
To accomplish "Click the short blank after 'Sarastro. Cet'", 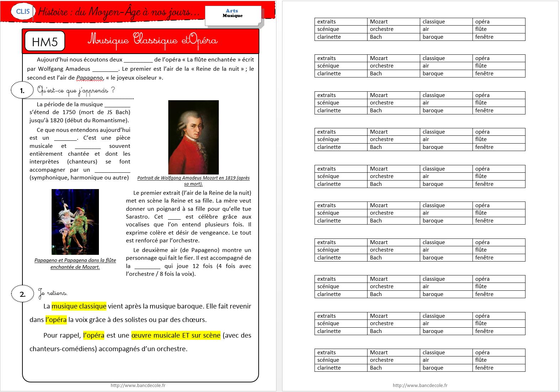I will pyautogui.click(x=174, y=217).
